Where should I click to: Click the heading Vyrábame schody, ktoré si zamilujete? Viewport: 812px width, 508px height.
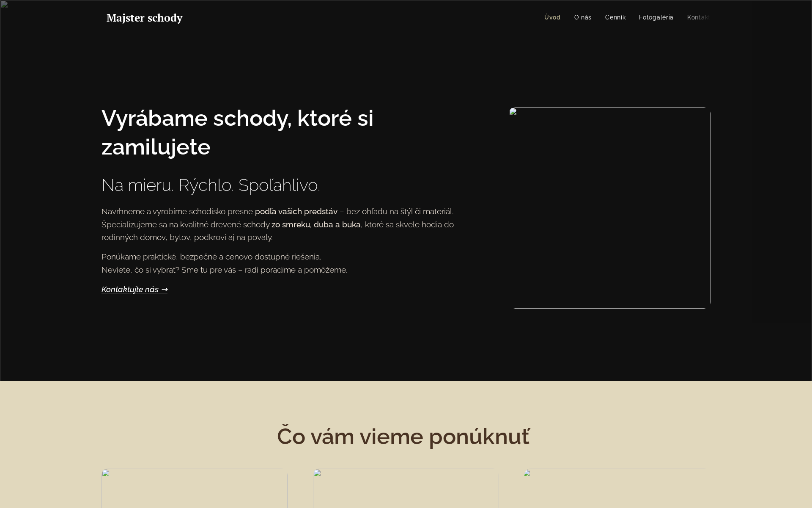pyautogui.click(x=237, y=133)
